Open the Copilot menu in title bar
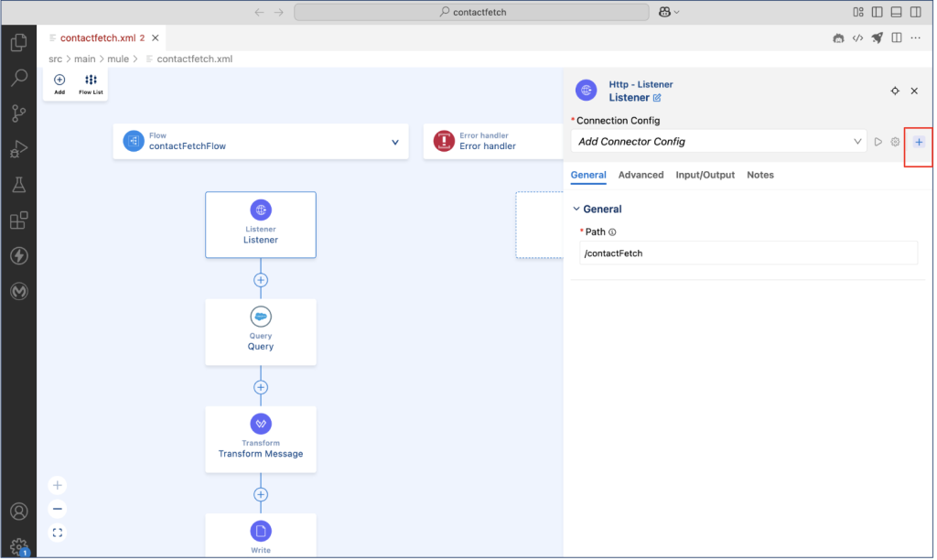Image resolution: width=937 pixels, height=560 pixels. pyautogui.click(x=668, y=12)
